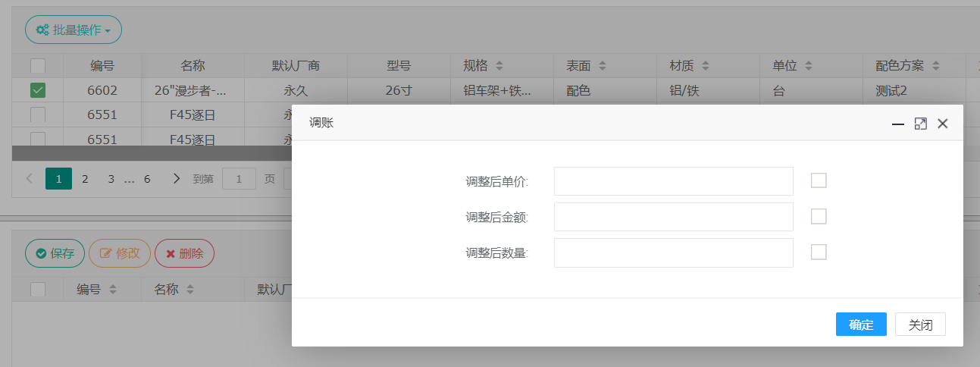Sort by 配色方案 column arrows
The width and height of the screenshot is (980, 367).
(936, 66)
